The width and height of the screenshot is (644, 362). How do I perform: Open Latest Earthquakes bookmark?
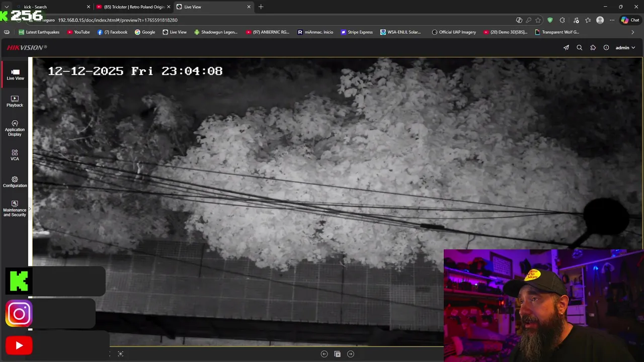coord(39,32)
